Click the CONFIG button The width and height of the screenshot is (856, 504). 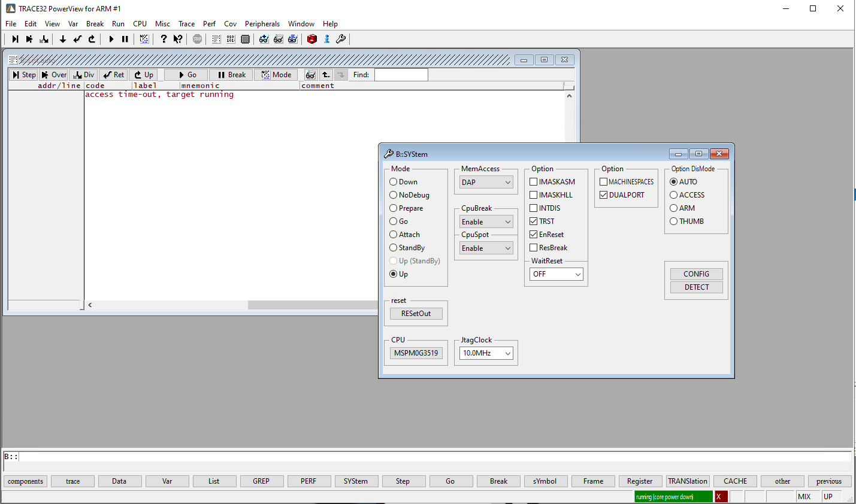(x=696, y=274)
